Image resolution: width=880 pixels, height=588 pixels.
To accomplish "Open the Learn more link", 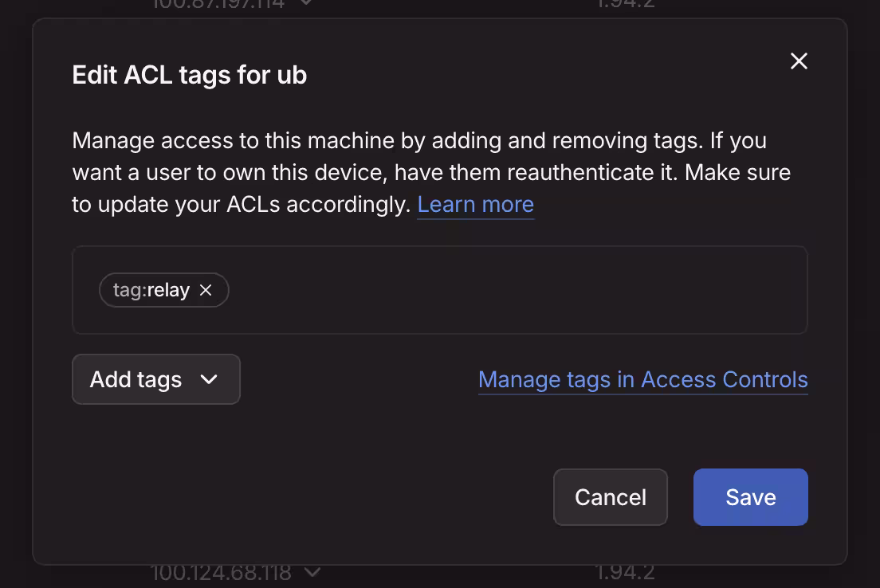I will pos(475,204).
